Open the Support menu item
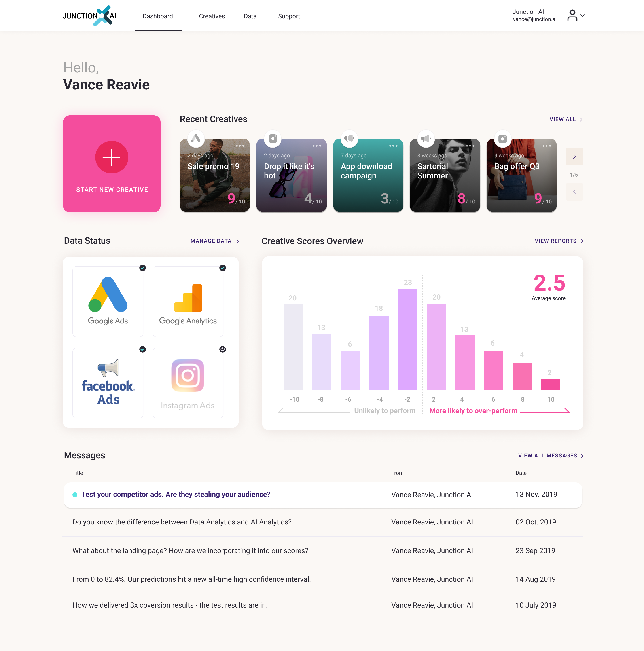644x651 pixels. 289,16
